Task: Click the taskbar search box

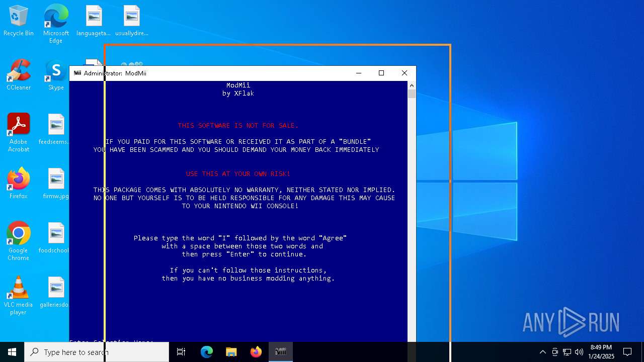Action: coord(97,352)
